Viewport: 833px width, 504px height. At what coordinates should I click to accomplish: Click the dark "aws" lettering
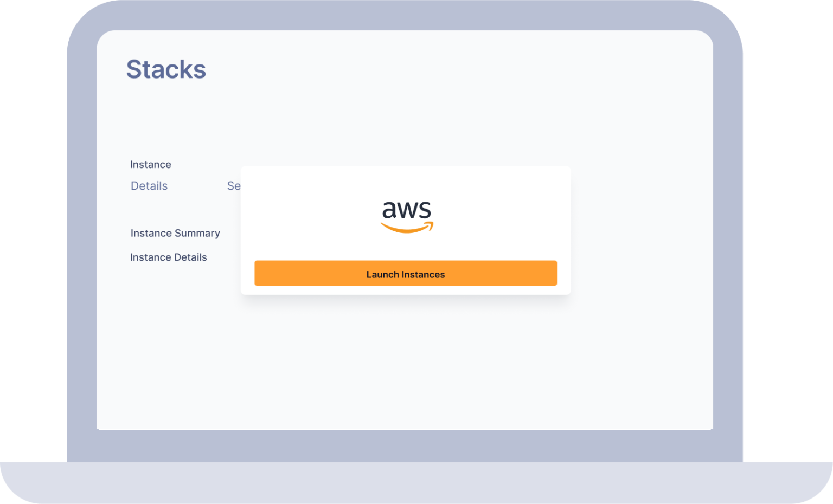[x=407, y=209]
